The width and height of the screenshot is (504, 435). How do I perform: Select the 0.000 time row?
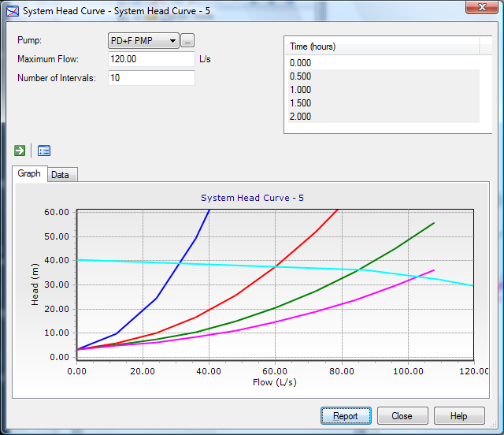click(384, 63)
